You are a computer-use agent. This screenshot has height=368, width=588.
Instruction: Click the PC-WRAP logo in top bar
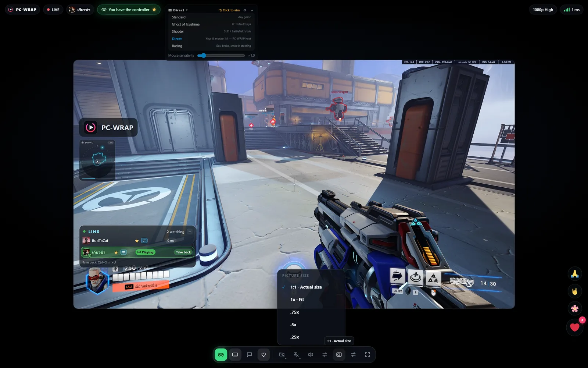[22, 10]
